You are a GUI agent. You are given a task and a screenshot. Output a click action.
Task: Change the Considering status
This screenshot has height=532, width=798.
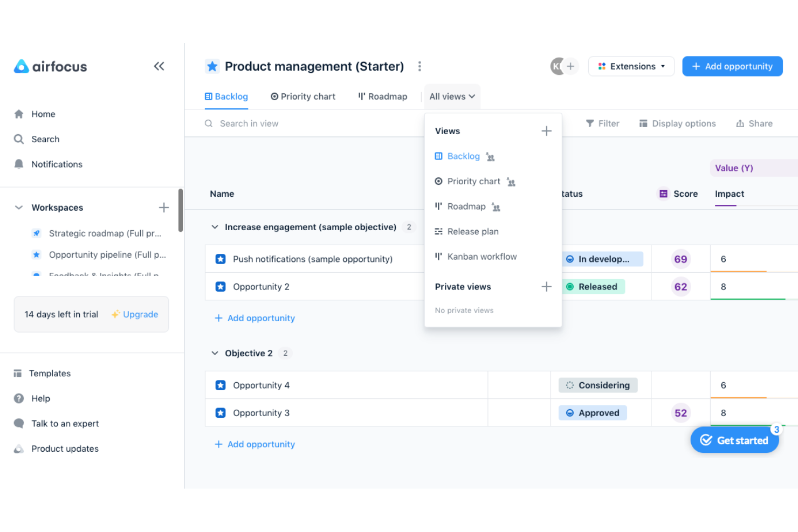tap(598, 385)
